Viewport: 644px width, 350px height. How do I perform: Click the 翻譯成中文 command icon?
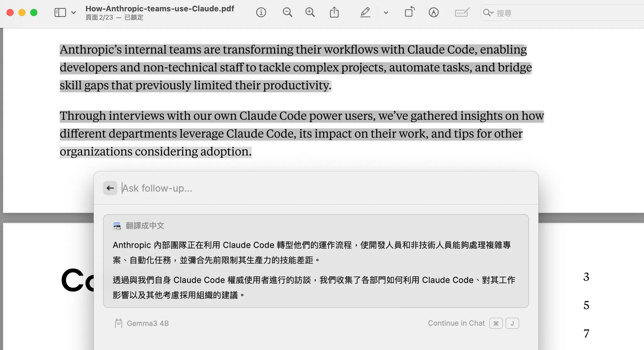117,226
